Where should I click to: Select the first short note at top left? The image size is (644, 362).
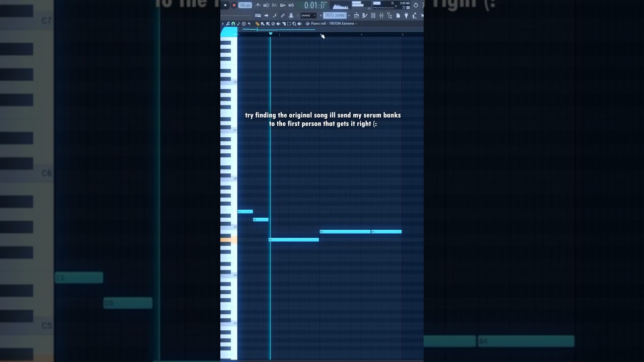point(245,212)
